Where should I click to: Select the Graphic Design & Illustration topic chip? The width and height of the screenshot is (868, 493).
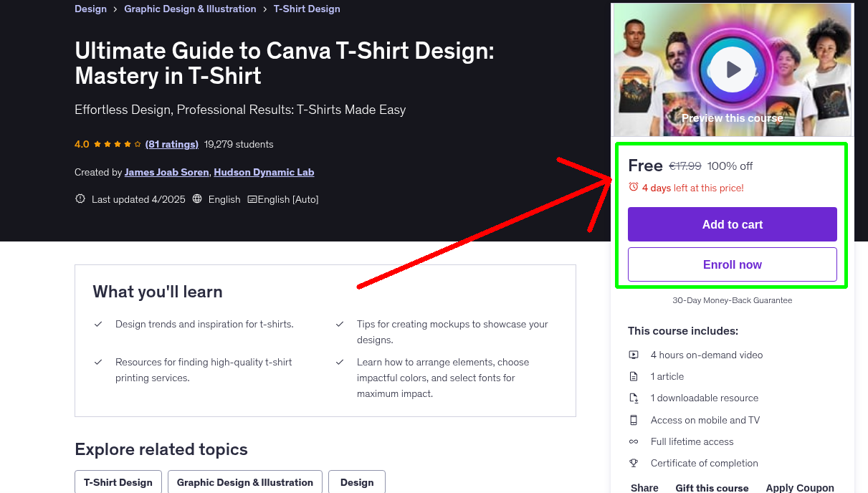pos(244,482)
